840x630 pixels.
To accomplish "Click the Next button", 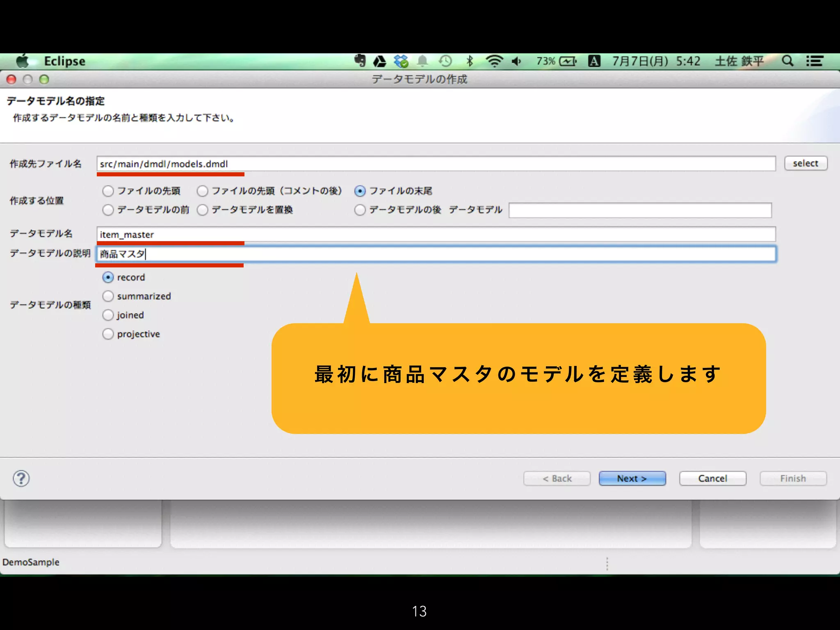I will coord(632,478).
